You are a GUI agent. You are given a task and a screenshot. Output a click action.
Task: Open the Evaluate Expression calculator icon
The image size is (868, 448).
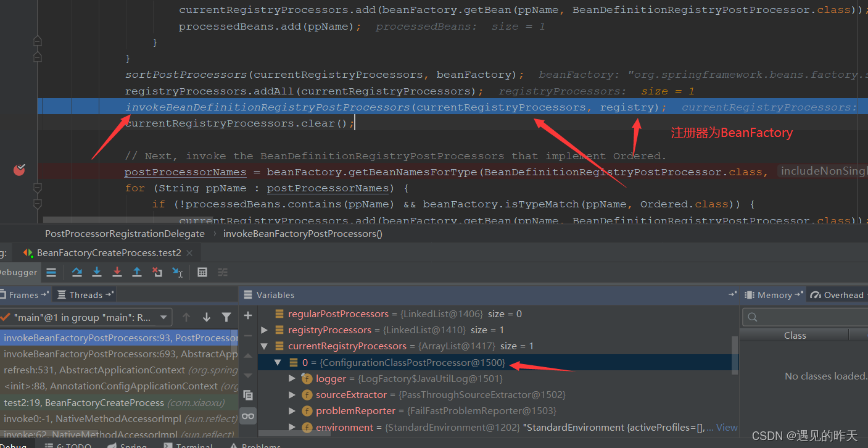tap(202, 272)
